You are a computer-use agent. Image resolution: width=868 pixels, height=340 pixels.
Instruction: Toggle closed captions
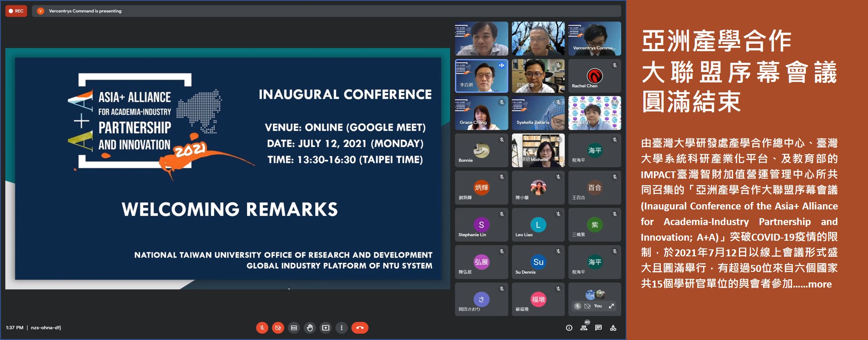coord(294,328)
